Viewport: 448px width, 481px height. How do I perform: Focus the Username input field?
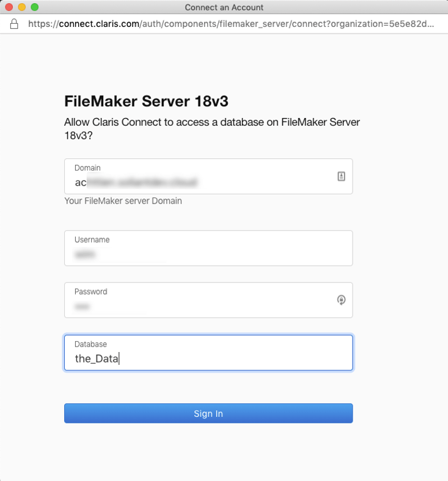[208, 248]
